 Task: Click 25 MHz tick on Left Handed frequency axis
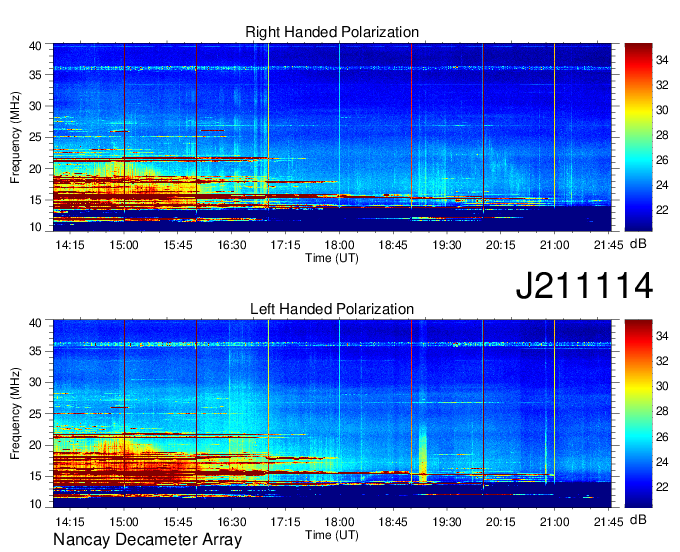(x=35, y=414)
